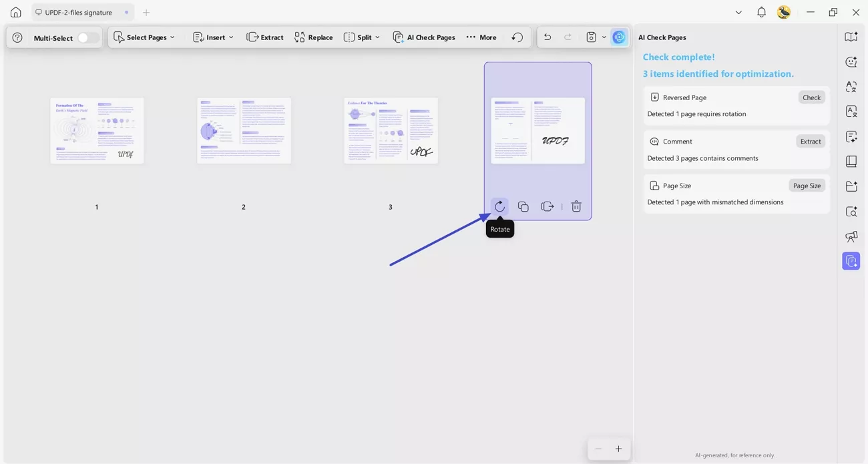
Task: Select the page 3 thumbnail
Action: (391, 130)
